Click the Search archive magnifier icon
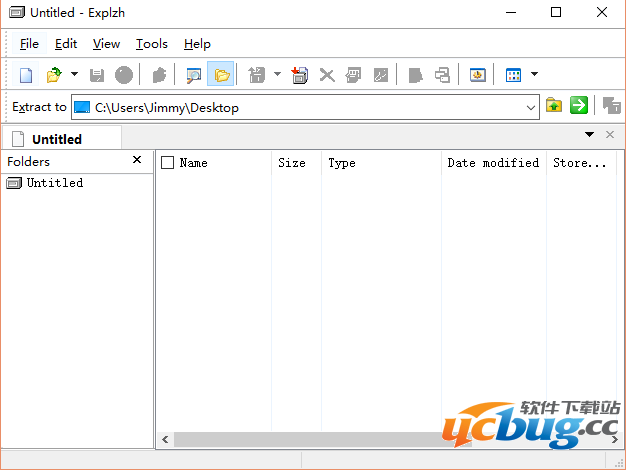Viewport: 626px width, 470px height. tap(194, 75)
